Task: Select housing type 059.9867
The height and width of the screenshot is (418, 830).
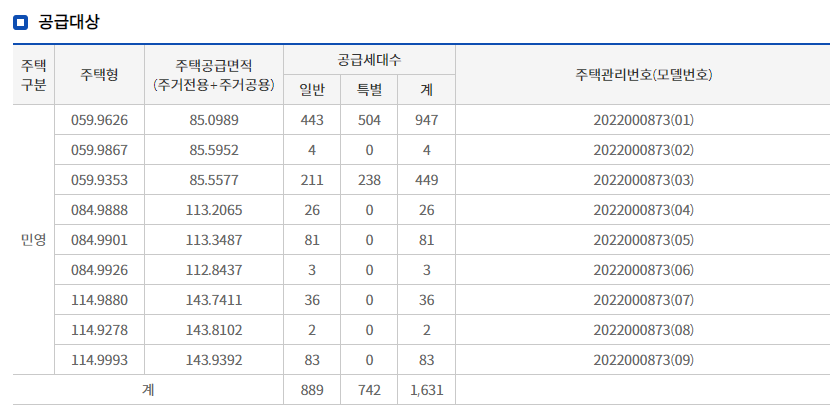Action: click(100, 150)
